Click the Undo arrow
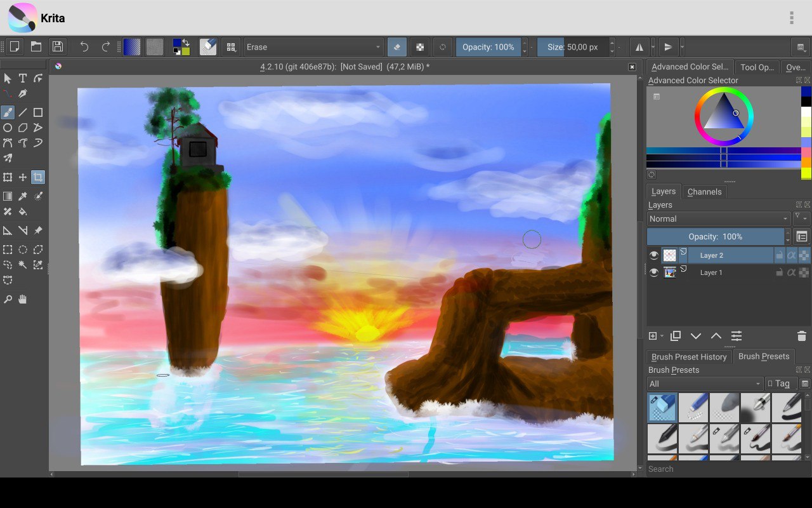 click(x=84, y=46)
